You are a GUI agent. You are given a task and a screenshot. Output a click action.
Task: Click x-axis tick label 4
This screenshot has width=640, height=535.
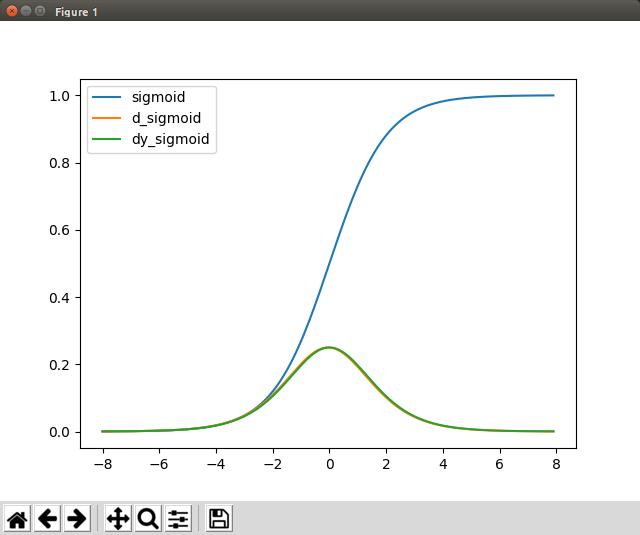click(x=443, y=464)
